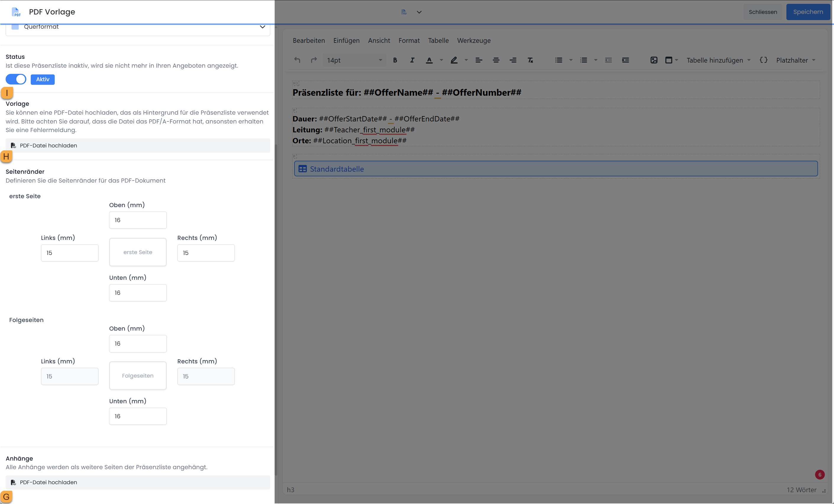Viewport: 834px width, 504px height.
Task: Click the insert image icon
Action: point(654,60)
